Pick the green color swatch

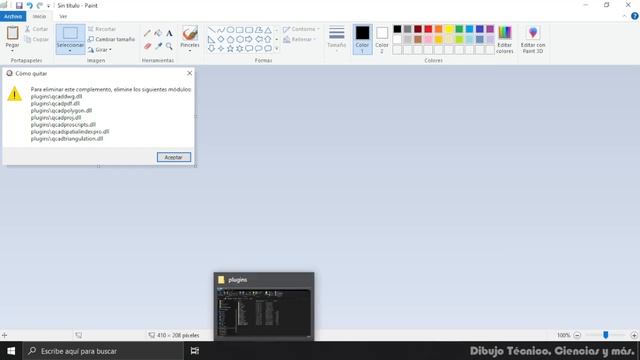point(459,29)
